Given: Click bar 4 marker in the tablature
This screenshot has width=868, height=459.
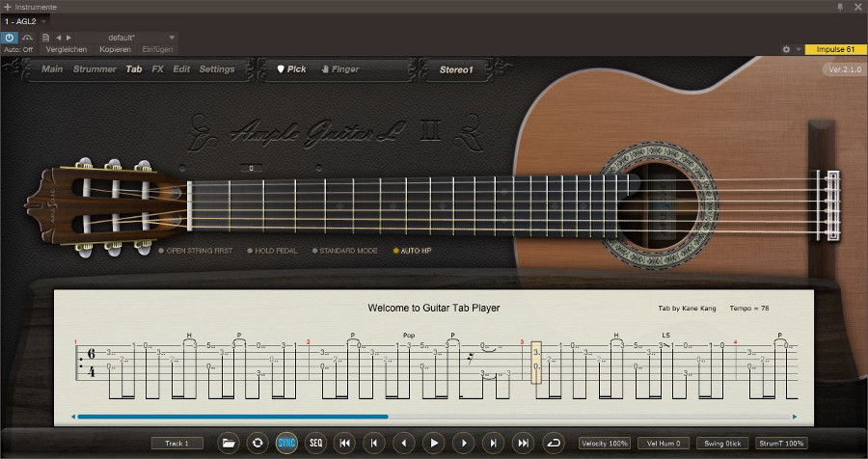Looking at the screenshot, I should click(x=735, y=342).
